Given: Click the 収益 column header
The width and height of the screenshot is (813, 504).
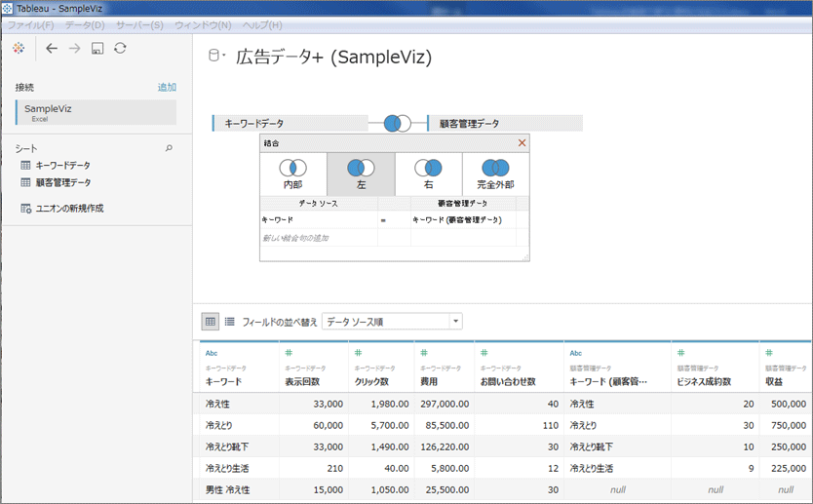Looking at the screenshot, I should coord(774,381).
